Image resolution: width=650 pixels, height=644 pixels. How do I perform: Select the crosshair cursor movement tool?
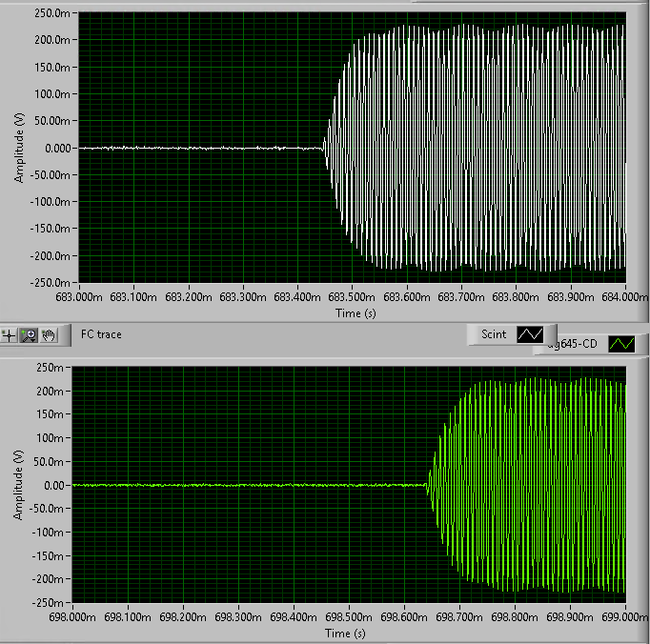(10, 334)
